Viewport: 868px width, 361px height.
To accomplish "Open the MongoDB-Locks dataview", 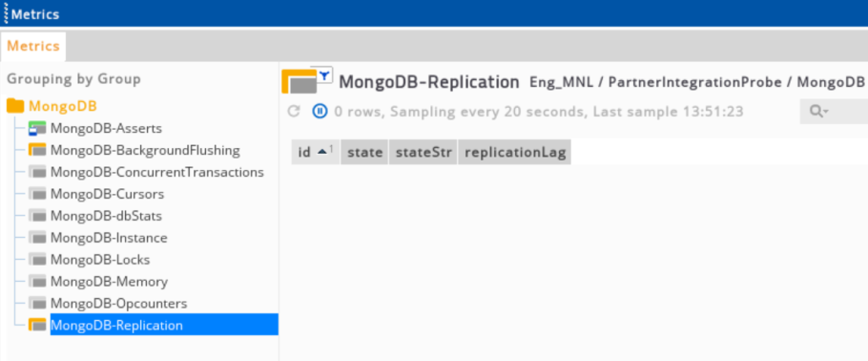I will (99, 260).
